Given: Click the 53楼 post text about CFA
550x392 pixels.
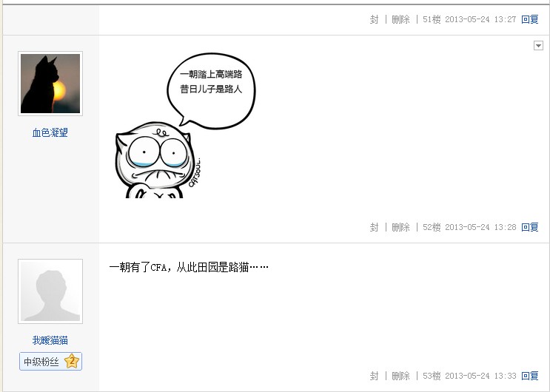Looking at the screenshot, I should pos(189,267).
